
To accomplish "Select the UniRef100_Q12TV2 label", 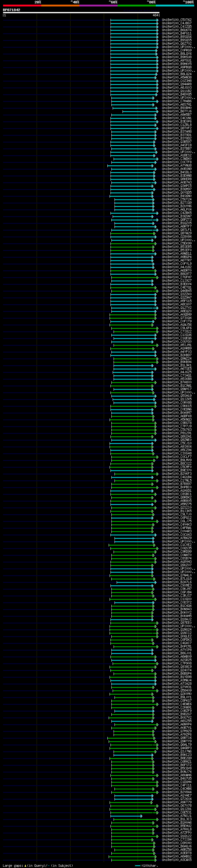I will (x=176, y=308).
